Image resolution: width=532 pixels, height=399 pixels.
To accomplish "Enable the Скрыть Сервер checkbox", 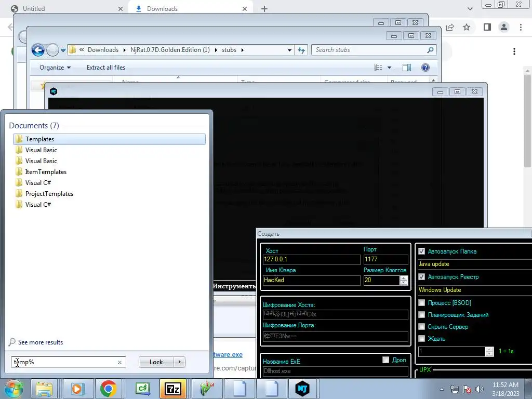I will click(x=421, y=327).
